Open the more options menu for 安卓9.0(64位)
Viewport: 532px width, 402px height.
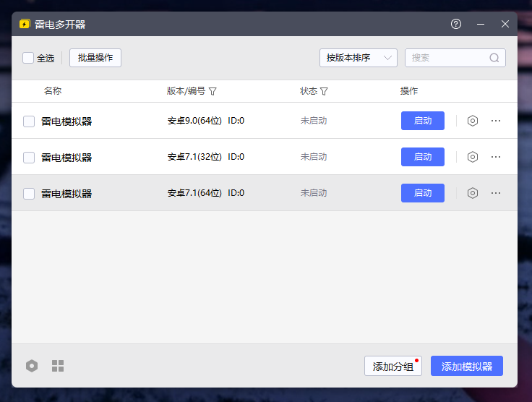(496, 121)
